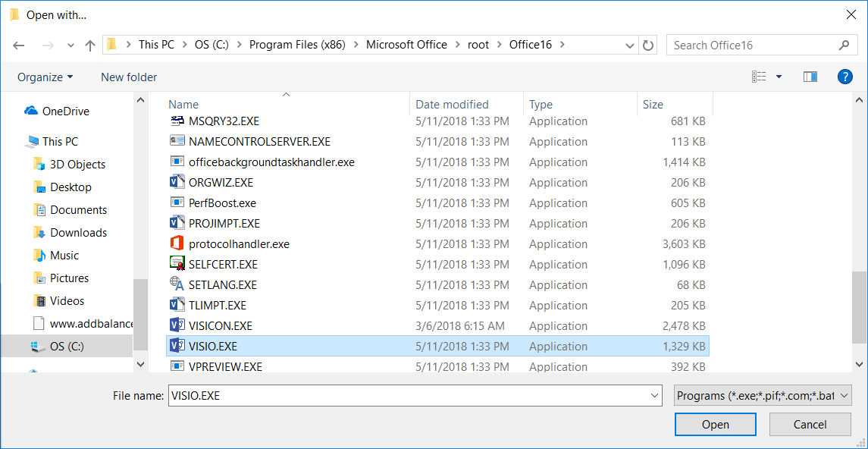Expand the address bar history dropdown
The image size is (868, 449).
630,46
